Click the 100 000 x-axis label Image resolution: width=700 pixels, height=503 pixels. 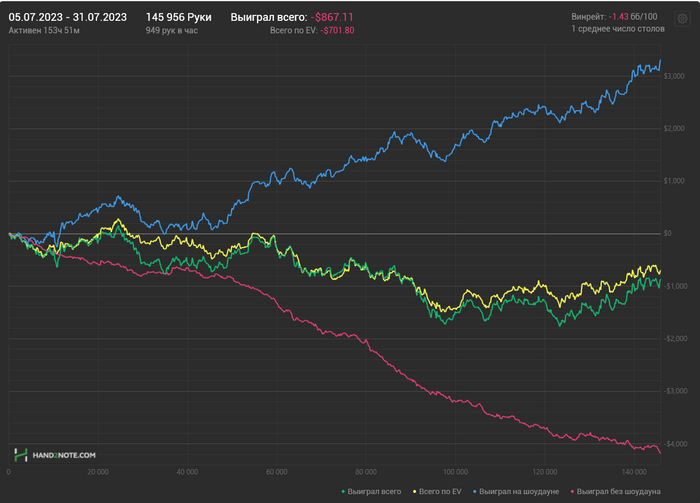[455, 472]
